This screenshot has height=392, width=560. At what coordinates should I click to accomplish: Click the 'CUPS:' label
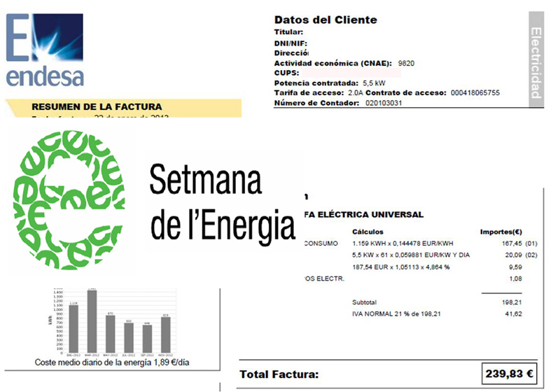(x=286, y=73)
